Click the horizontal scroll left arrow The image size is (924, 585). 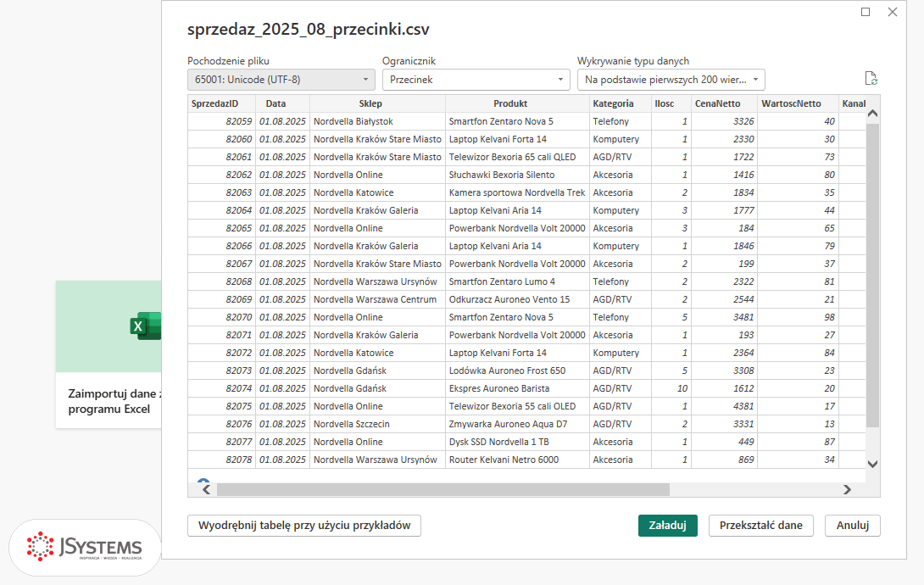[x=206, y=489]
